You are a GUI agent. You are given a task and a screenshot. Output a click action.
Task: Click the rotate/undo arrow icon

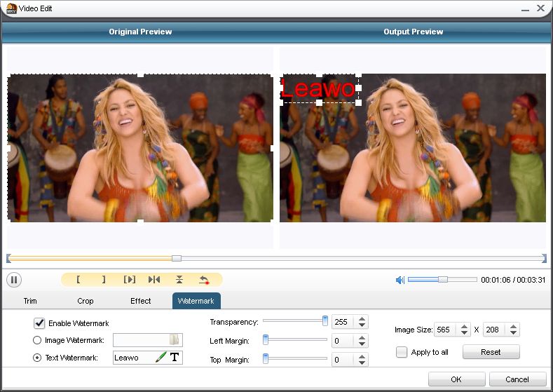click(204, 281)
